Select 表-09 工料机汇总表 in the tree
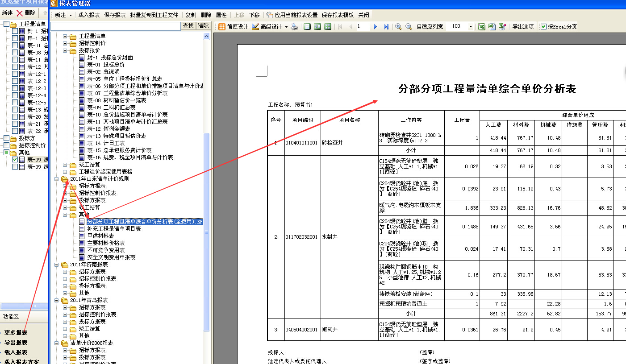626x364 pixels. point(111,108)
